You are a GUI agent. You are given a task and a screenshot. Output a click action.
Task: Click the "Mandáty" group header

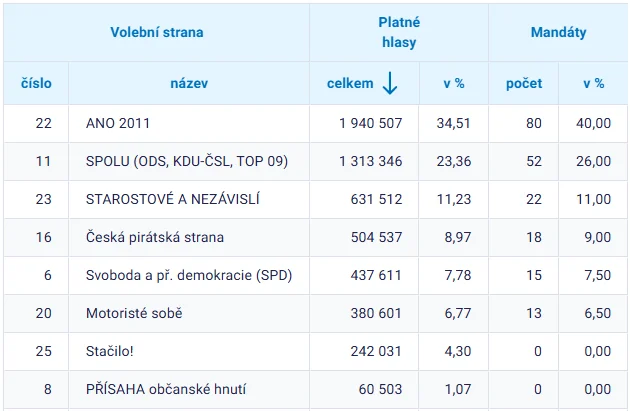[x=558, y=32]
